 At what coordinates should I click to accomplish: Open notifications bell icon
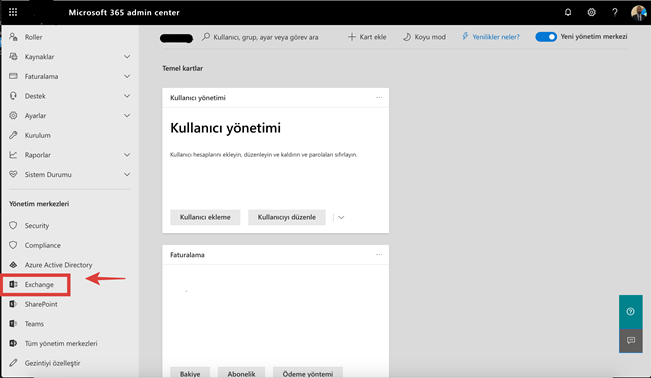(568, 12)
